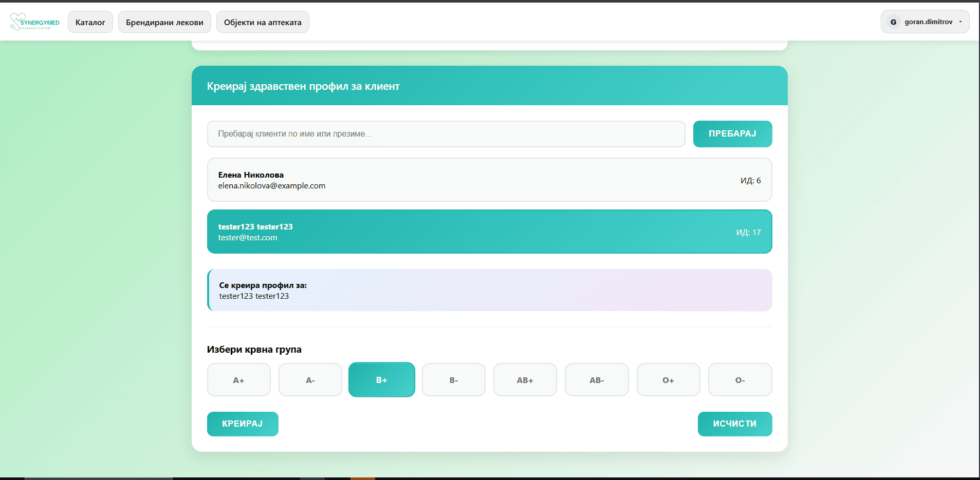Choose blood group A+
Image resolution: width=980 pixels, height=480 pixels.
point(238,380)
